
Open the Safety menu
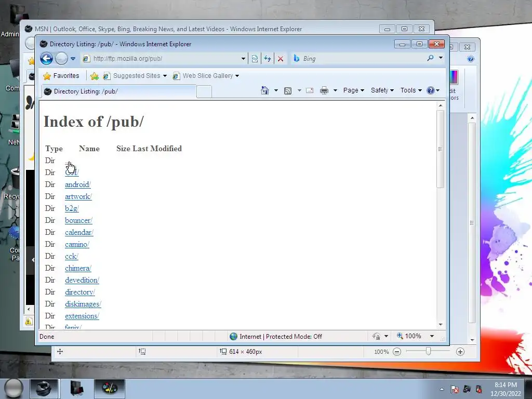coord(382,90)
